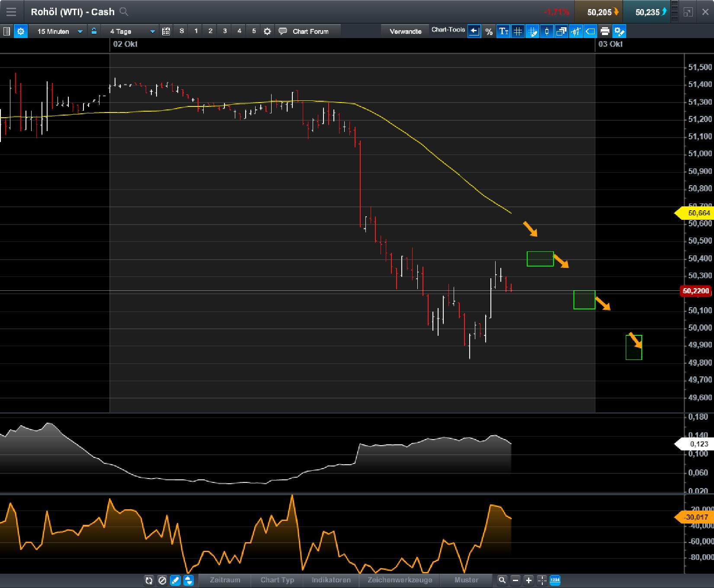Screen dimensions: 714x588
Task: Expand the hamburger menu top left
Action: tap(11, 12)
